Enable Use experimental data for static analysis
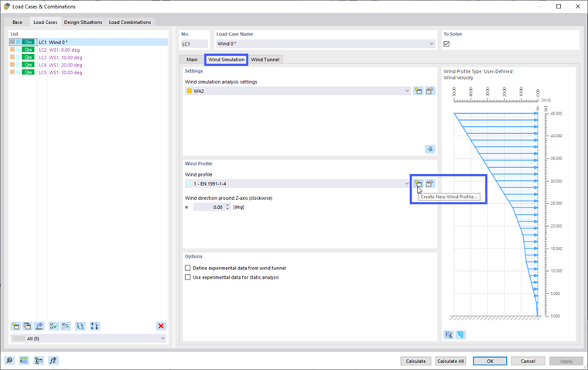 click(x=188, y=277)
